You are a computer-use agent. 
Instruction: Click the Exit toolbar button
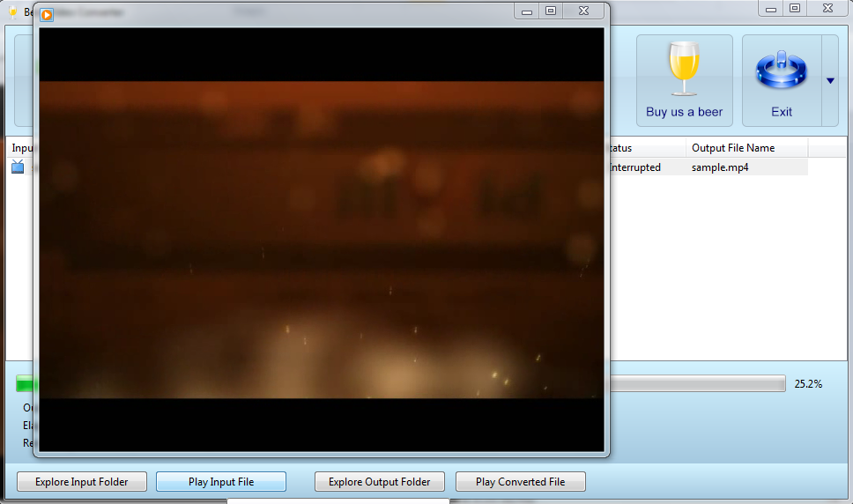[782, 80]
